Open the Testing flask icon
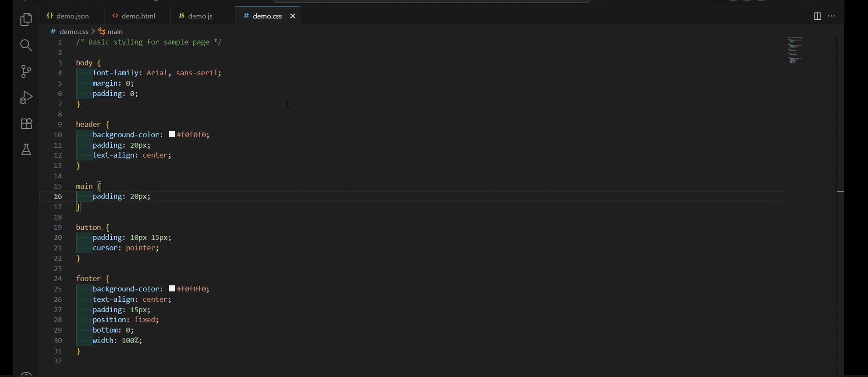868x377 pixels. (26, 150)
